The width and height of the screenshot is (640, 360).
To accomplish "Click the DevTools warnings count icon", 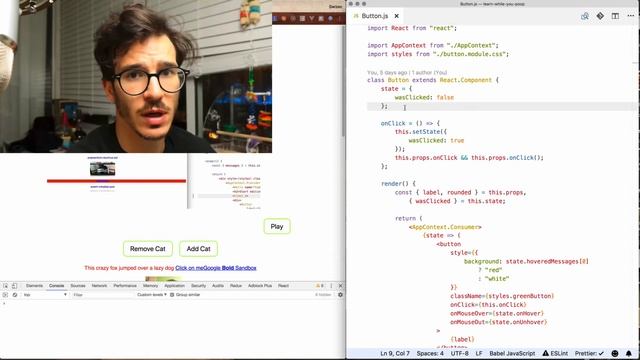I will [x=320, y=286].
